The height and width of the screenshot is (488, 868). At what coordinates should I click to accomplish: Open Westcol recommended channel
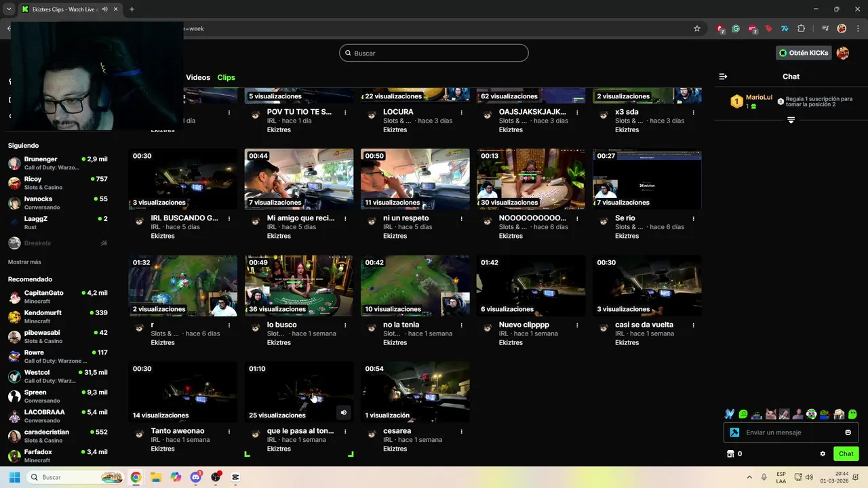(58, 376)
